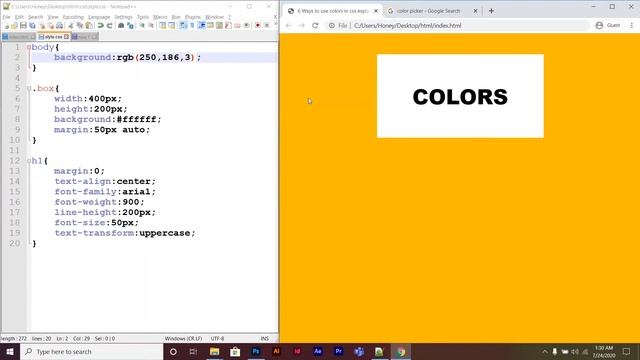Open the Encoding menu
The height and width of the screenshot is (360, 640).
(x=73, y=17)
